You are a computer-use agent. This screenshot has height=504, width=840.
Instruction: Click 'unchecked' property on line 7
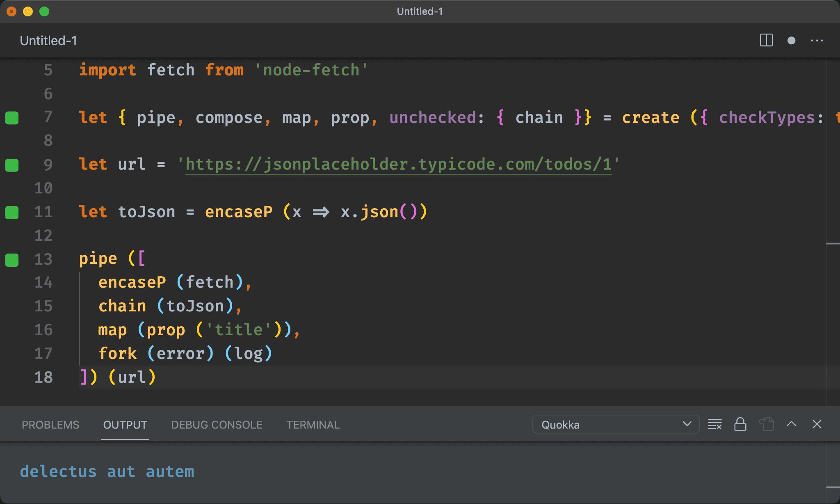(x=432, y=118)
